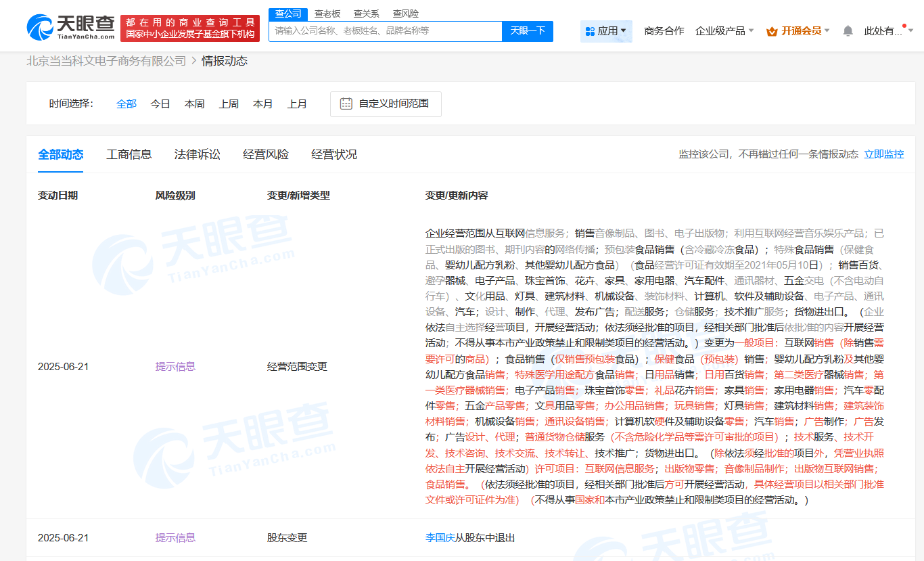Click the crown membership icon
The width and height of the screenshot is (924, 561).
click(772, 31)
